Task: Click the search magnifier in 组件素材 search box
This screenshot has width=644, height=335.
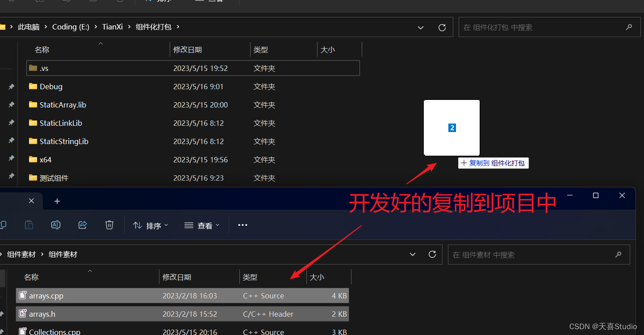Action: [x=618, y=255]
